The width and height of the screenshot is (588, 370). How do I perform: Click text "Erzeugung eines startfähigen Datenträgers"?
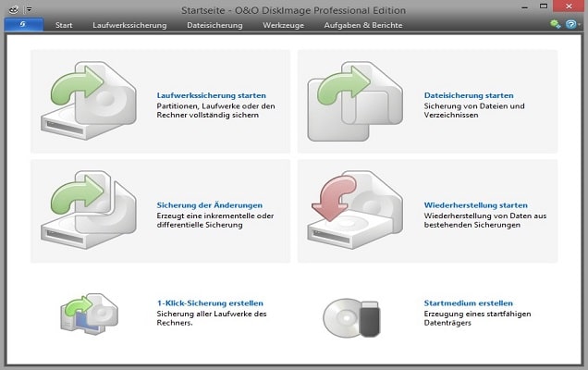[477, 318]
